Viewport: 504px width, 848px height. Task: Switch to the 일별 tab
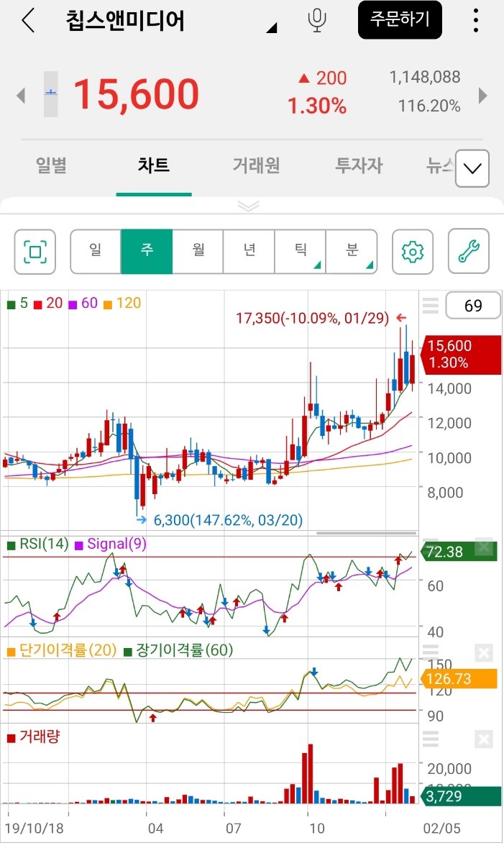tap(51, 165)
